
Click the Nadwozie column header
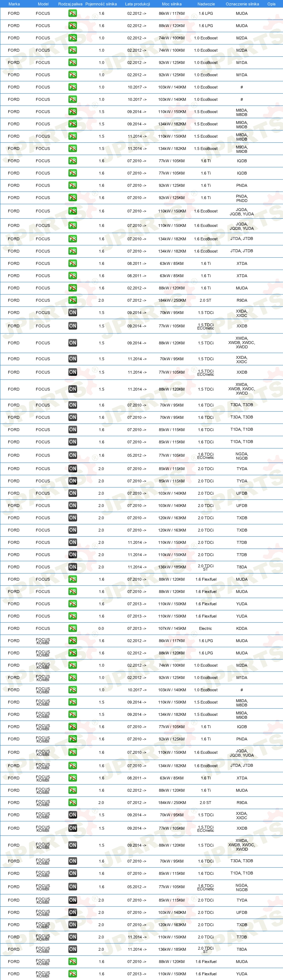[x=206, y=4]
